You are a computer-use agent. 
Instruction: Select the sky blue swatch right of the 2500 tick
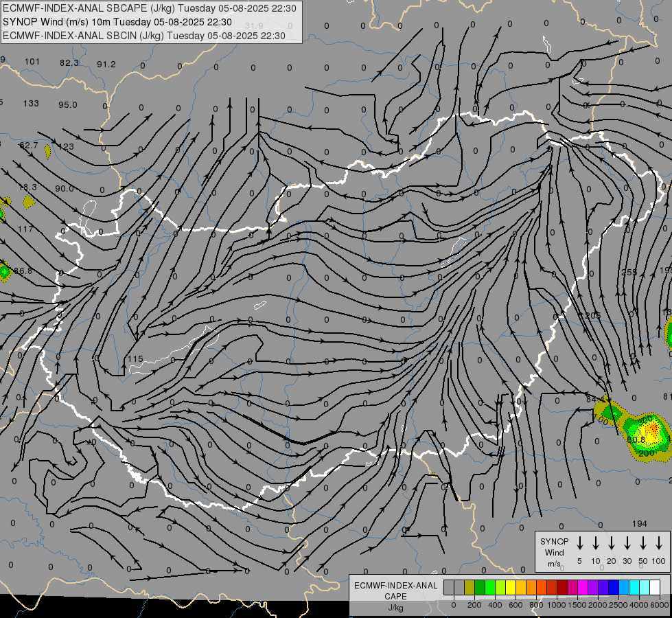click(623, 588)
